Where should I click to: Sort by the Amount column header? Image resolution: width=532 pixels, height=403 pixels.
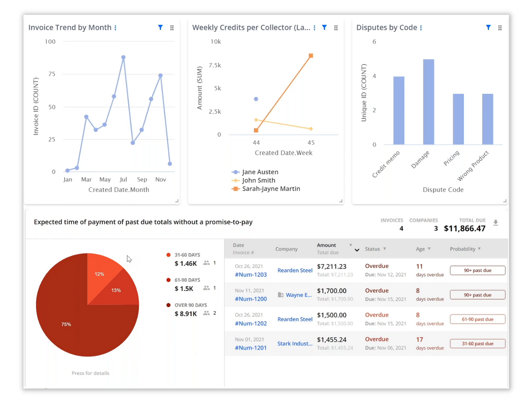pos(326,245)
